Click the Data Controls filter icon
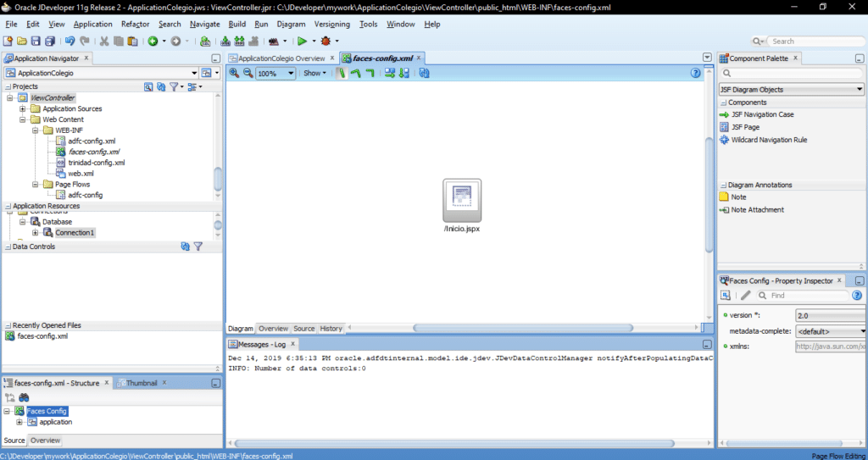The height and width of the screenshot is (460, 868). [198, 247]
